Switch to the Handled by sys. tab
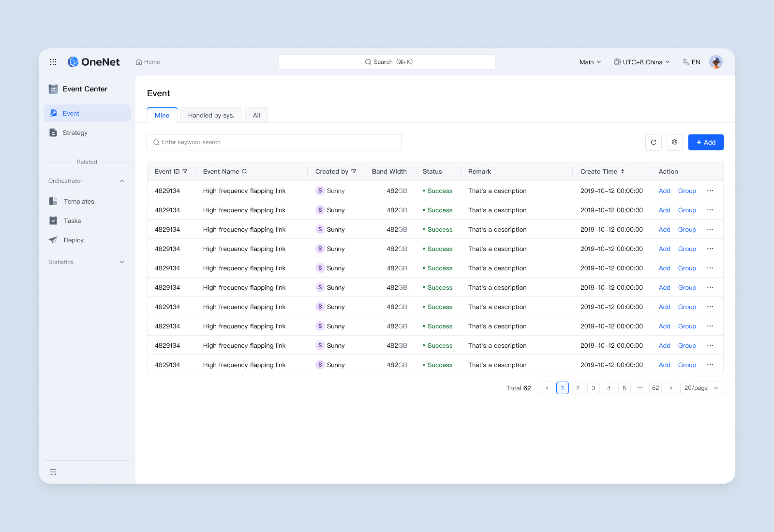This screenshot has height=532, width=774. coord(211,115)
